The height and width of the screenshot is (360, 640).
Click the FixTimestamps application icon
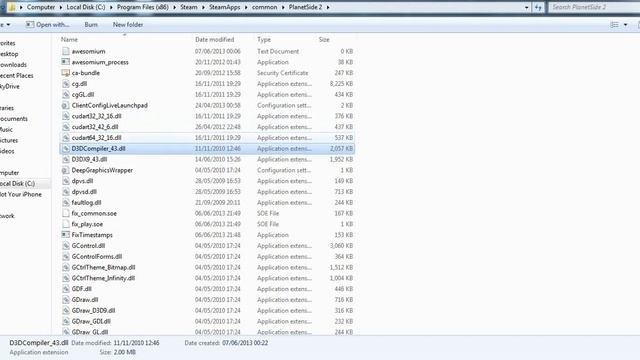coord(65,235)
